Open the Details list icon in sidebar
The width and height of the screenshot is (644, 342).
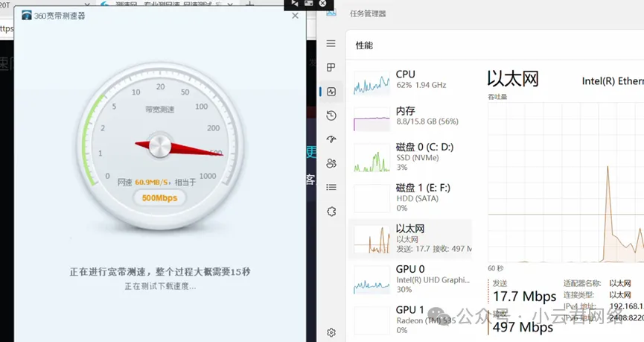pos(331,187)
